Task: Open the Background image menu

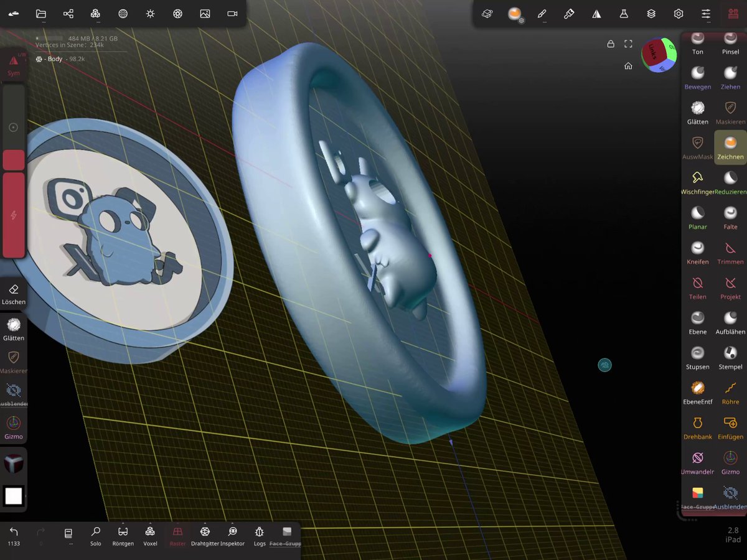Action: [205, 14]
